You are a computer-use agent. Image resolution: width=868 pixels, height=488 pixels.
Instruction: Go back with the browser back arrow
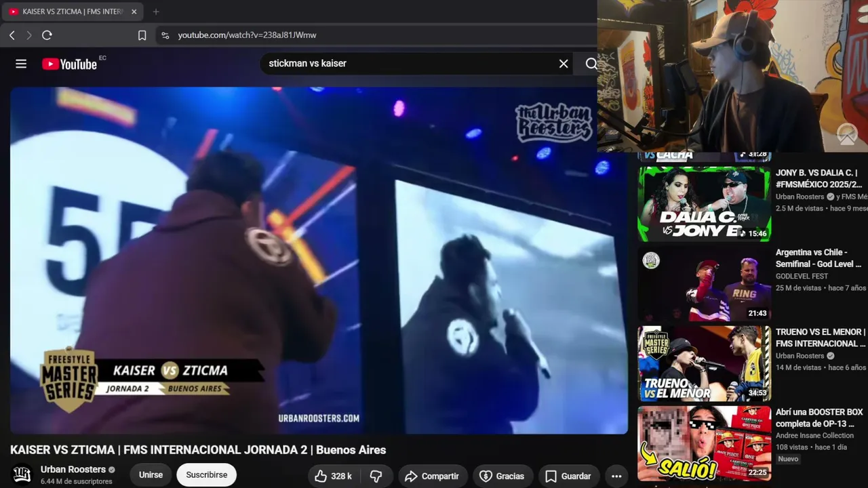pyautogui.click(x=12, y=35)
